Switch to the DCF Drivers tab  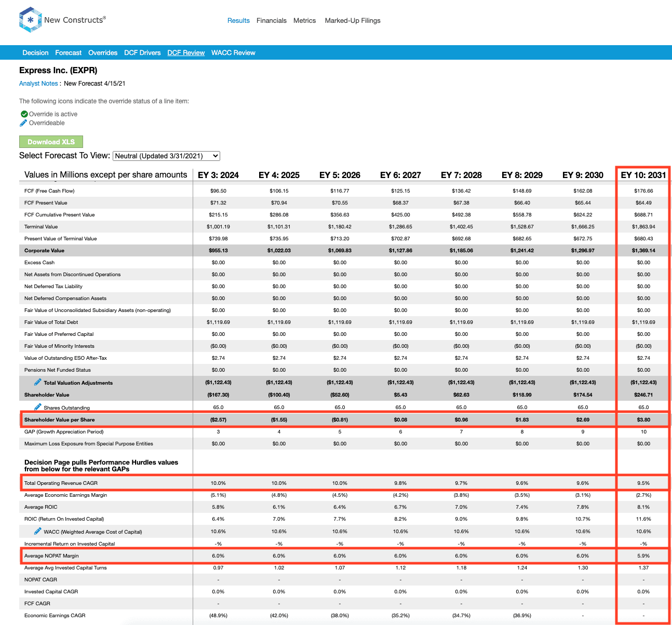(x=142, y=53)
